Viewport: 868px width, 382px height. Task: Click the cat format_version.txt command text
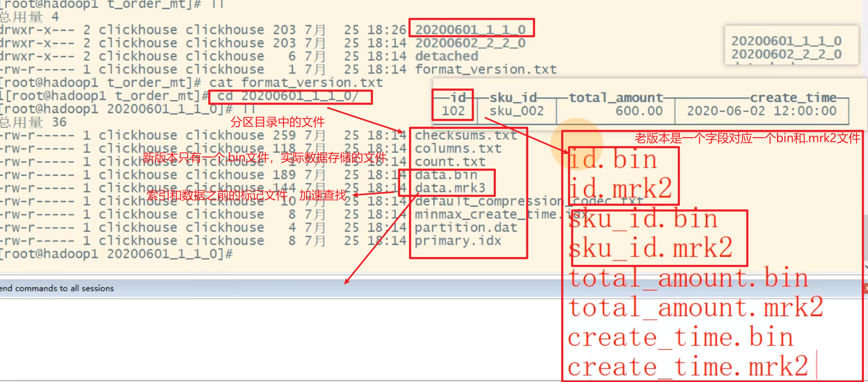(296, 83)
